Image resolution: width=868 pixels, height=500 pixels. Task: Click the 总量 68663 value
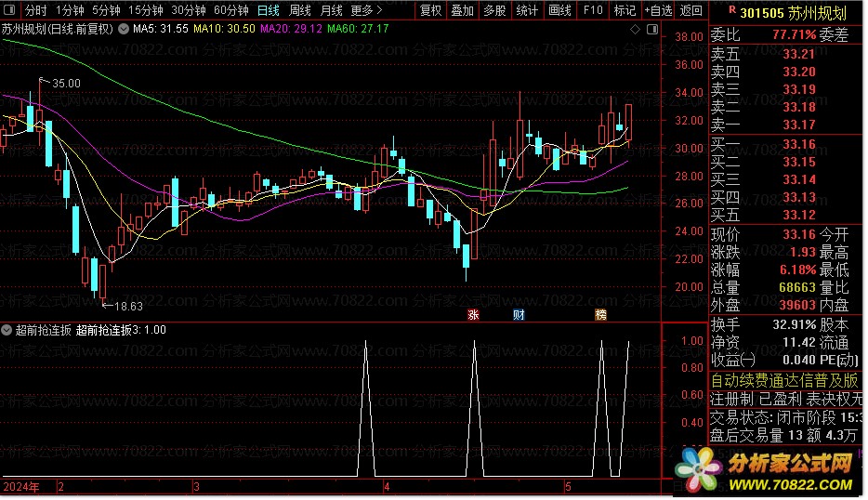797,287
